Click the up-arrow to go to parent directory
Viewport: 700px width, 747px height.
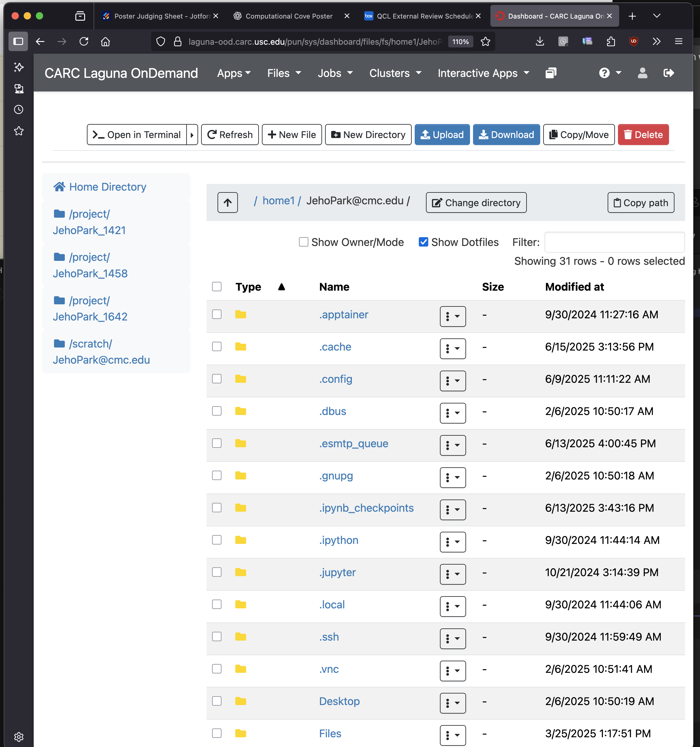click(228, 202)
